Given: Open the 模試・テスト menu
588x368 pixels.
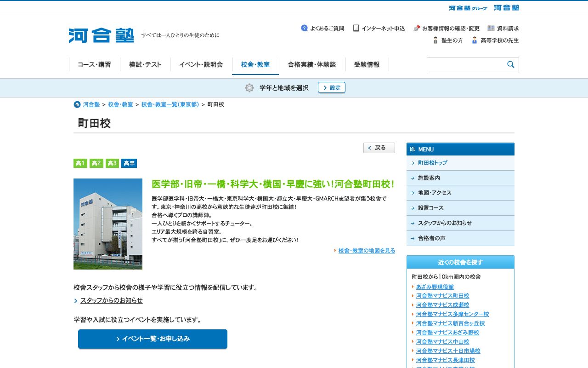Looking at the screenshot, I should (145, 64).
